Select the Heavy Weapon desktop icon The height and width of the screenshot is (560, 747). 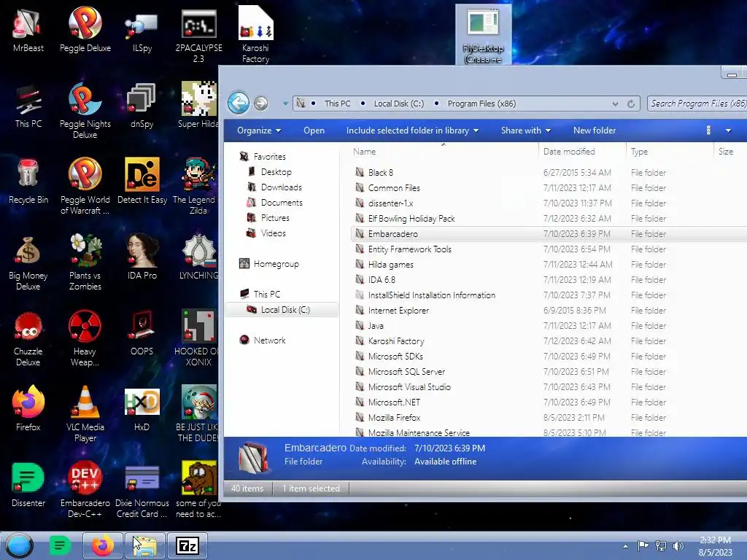click(x=85, y=338)
